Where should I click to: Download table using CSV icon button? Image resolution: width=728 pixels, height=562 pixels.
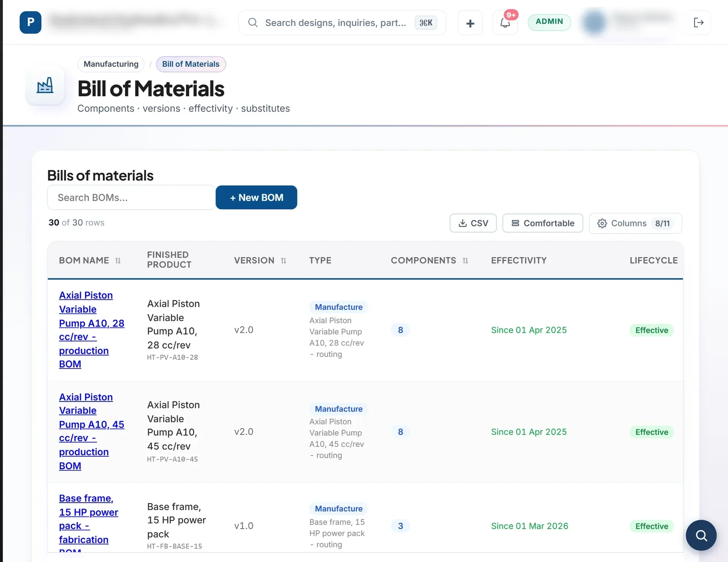[x=473, y=223]
